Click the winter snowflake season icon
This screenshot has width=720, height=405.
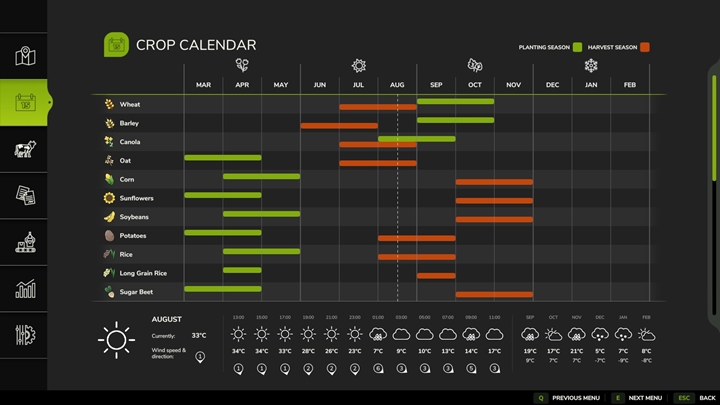(591, 66)
